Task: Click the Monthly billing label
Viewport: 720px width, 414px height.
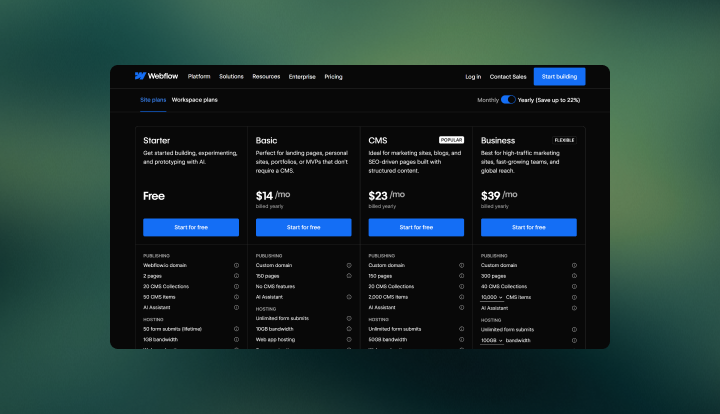Action: [488, 100]
